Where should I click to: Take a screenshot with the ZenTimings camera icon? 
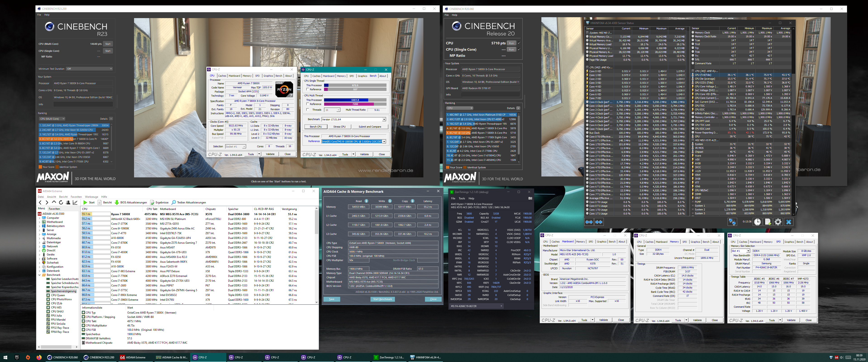(530, 198)
